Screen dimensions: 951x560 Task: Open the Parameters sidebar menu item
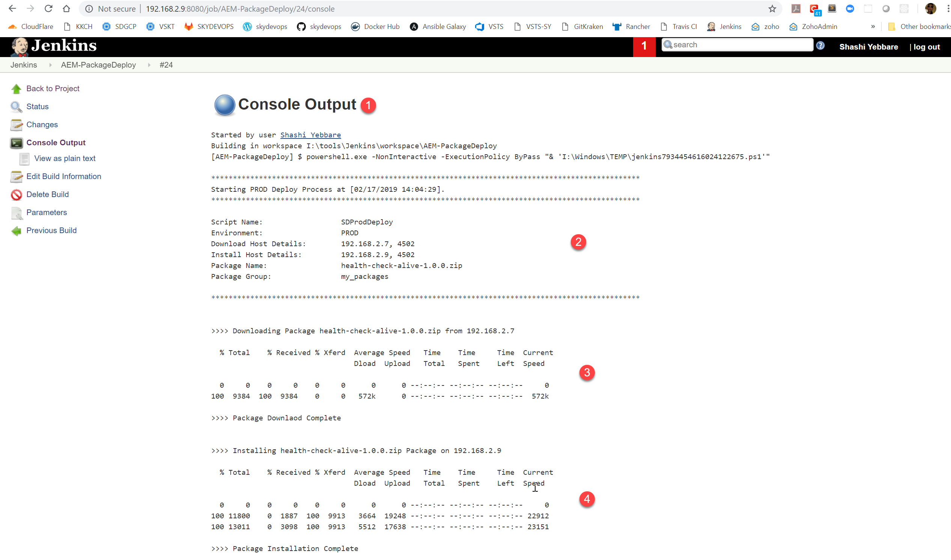pyautogui.click(x=47, y=212)
